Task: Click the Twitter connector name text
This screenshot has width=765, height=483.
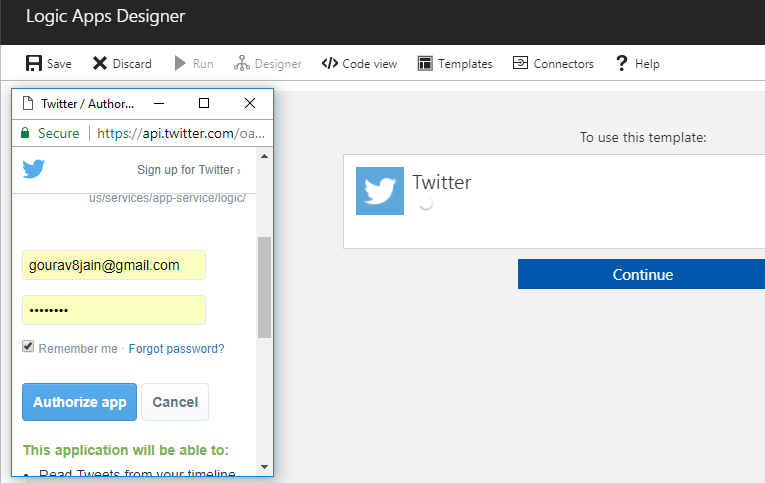Action: (442, 182)
